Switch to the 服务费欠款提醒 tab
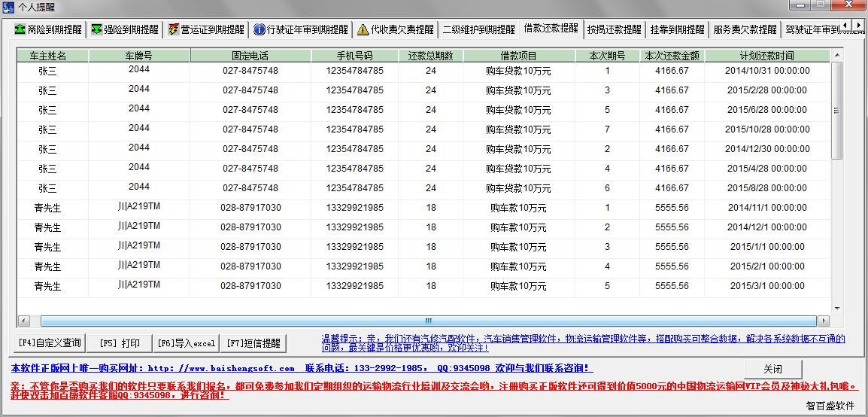Image resolution: width=868 pixels, height=417 pixels. point(745,29)
